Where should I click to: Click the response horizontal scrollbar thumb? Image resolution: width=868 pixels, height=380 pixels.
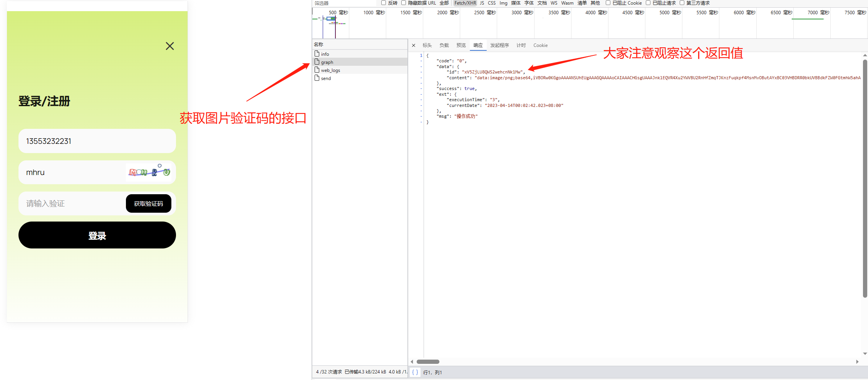pos(428,362)
